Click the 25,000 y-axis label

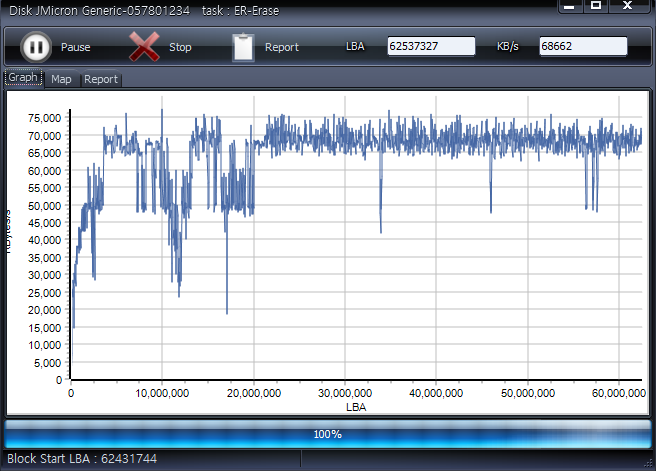[44, 293]
